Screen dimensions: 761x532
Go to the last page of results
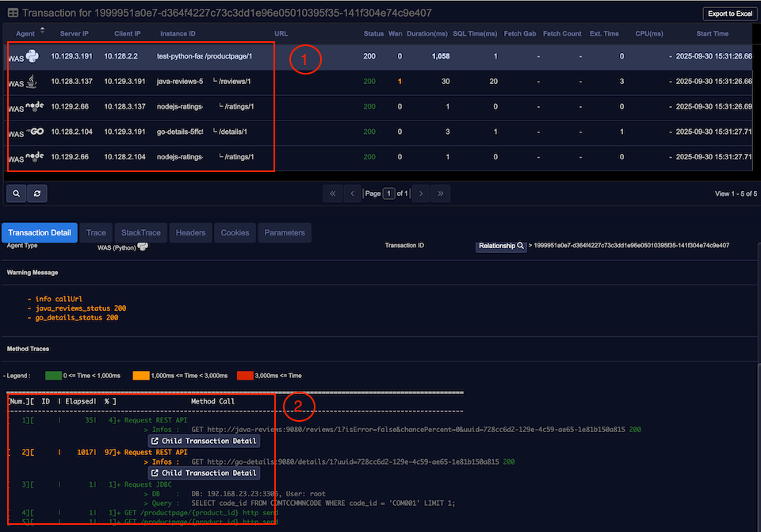click(441, 193)
